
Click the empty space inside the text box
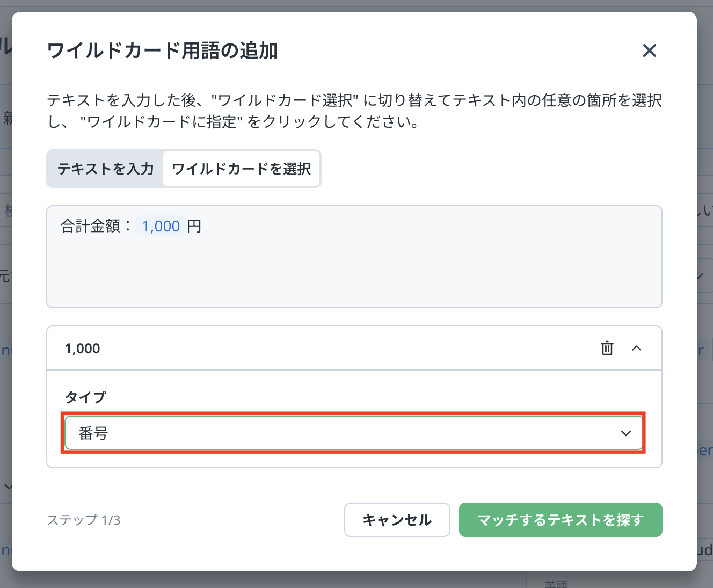354,274
